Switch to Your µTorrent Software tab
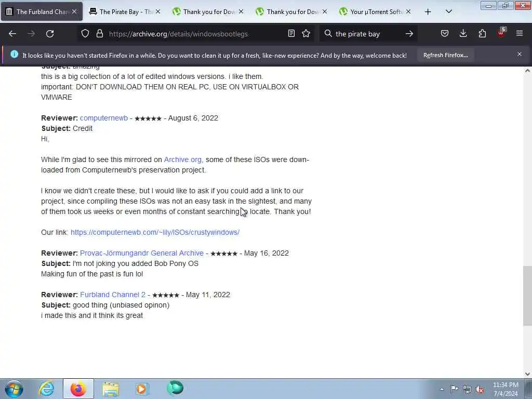The height and width of the screenshot is (399, 532). [375, 12]
